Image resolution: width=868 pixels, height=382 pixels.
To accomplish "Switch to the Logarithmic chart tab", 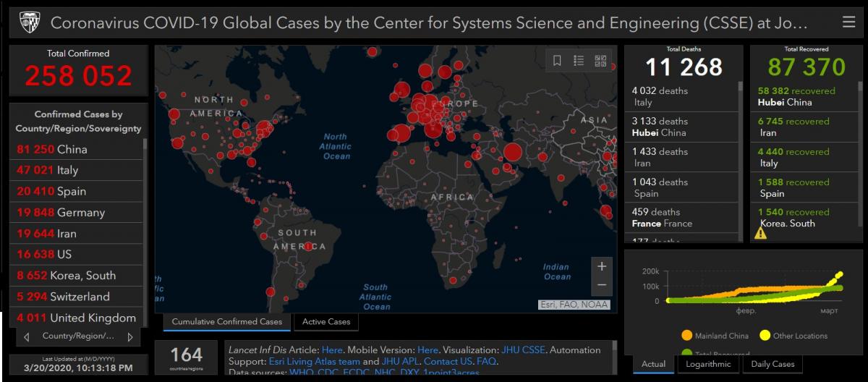I will (708, 364).
